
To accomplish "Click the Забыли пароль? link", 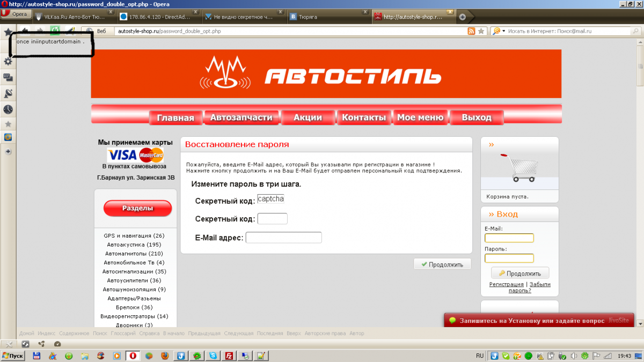I will point(529,287).
